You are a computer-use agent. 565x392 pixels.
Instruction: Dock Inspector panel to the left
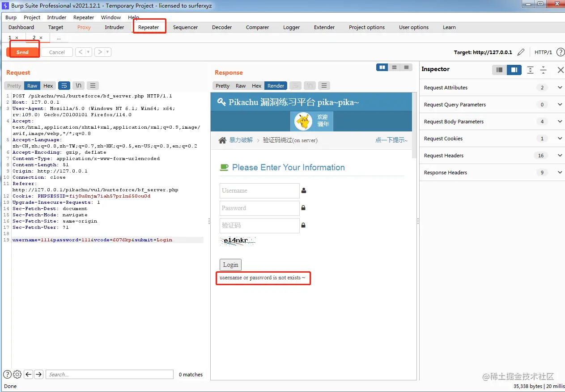pos(500,70)
